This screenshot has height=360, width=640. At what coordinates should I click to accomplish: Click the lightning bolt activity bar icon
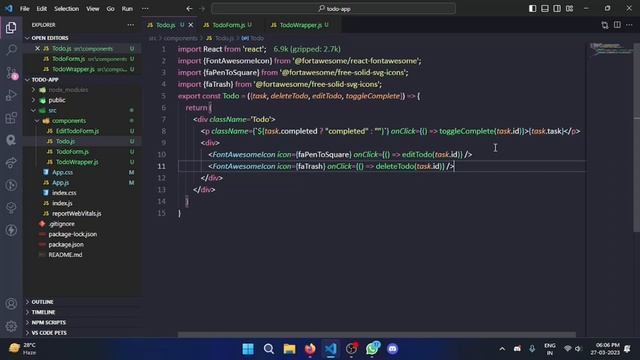tap(11, 230)
